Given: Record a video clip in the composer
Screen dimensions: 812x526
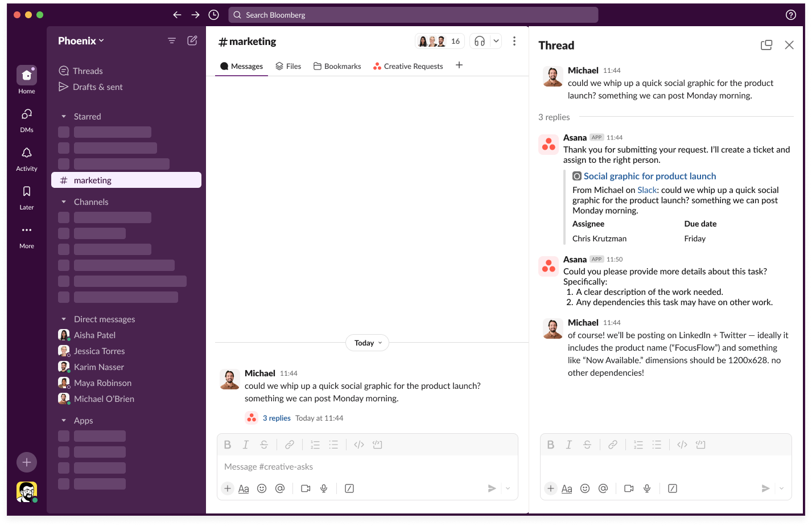Looking at the screenshot, I should [305, 488].
